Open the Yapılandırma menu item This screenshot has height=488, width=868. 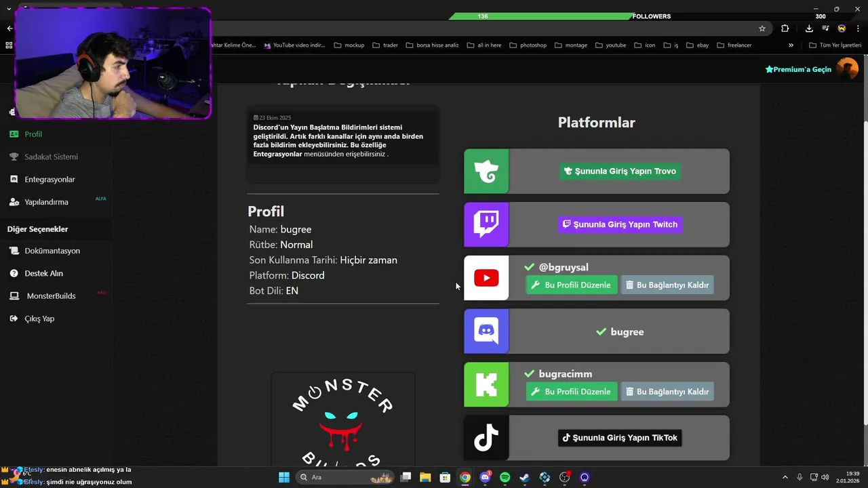tap(46, 202)
